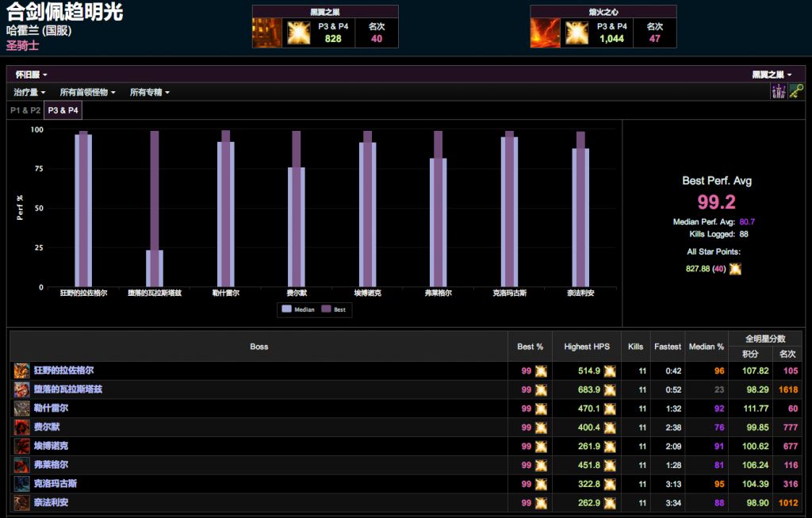Click spec icon beside 470.1 HPS

pyautogui.click(x=610, y=409)
